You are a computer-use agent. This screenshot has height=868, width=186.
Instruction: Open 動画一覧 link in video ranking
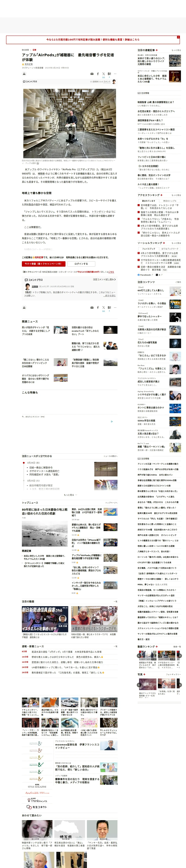tap(177, 647)
